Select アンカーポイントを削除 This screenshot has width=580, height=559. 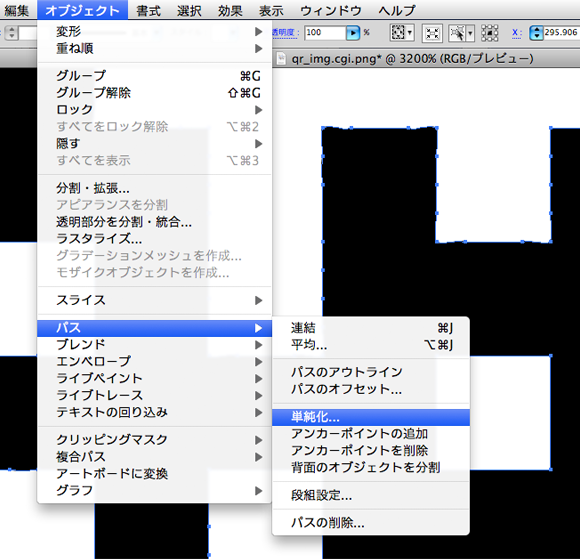(371, 451)
